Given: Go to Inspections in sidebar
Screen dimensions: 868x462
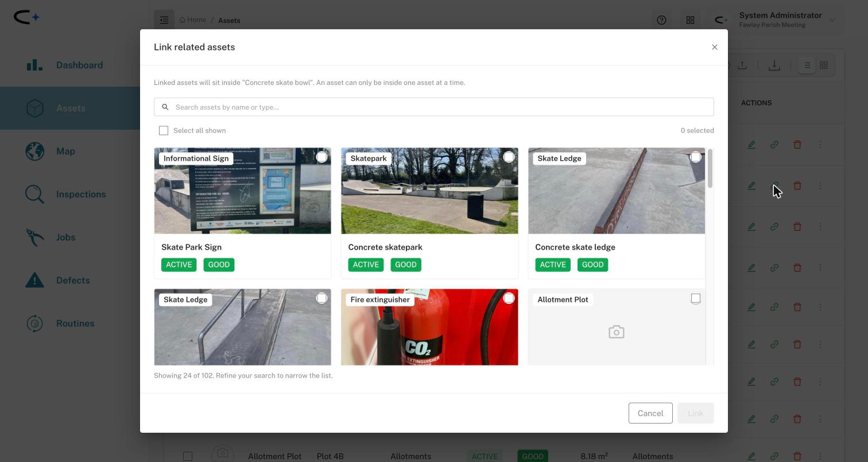Looking at the screenshot, I should (x=70, y=194).
